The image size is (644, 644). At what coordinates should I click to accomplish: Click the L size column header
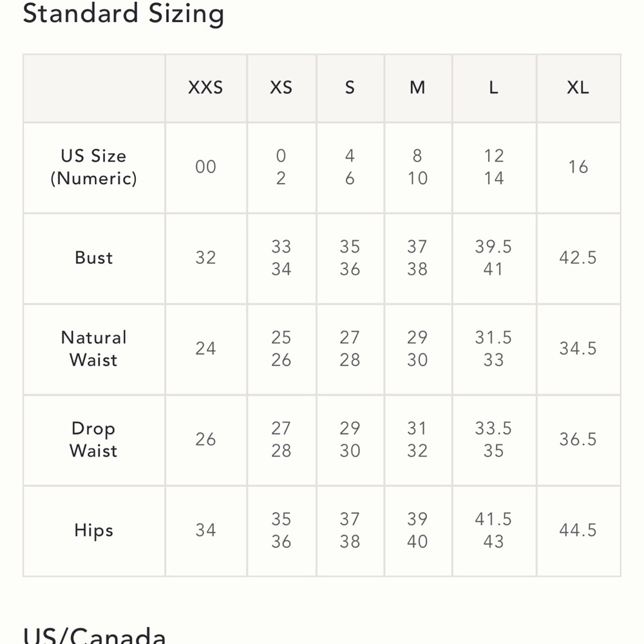[x=494, y=88]
